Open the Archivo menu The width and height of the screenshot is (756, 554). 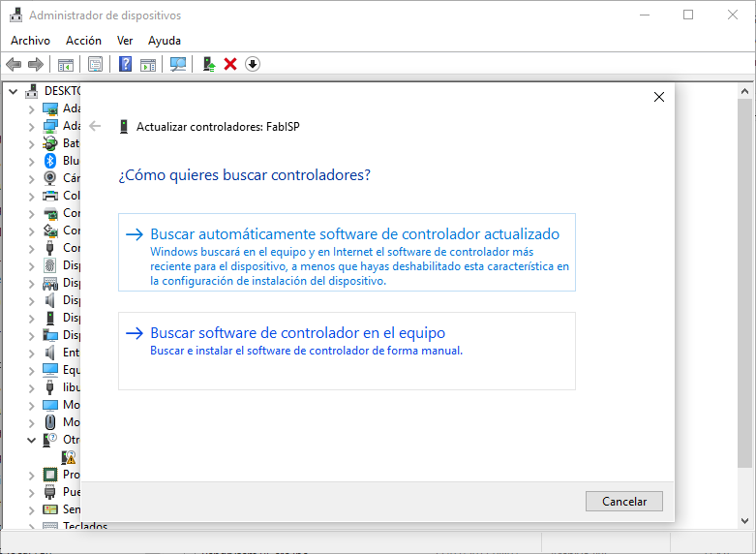pos(30,41)
